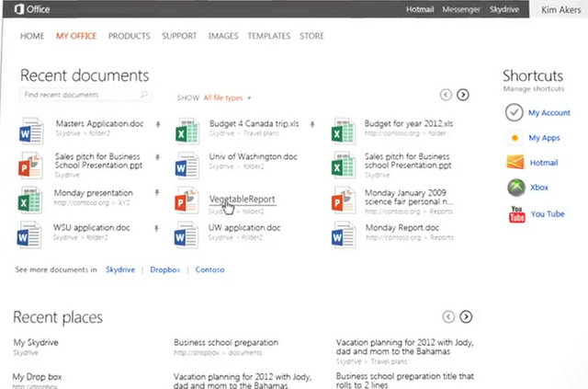Go to previous page of Recent places
This screenshot has height=389, width=588.
(448, 316)
